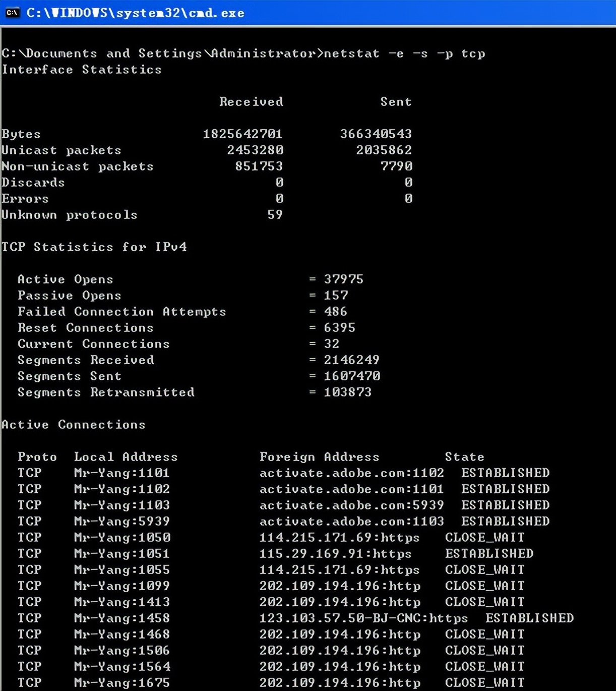
Task: Click the Active Connections heading
Action: pyautogui.click(x=74, y=424)
